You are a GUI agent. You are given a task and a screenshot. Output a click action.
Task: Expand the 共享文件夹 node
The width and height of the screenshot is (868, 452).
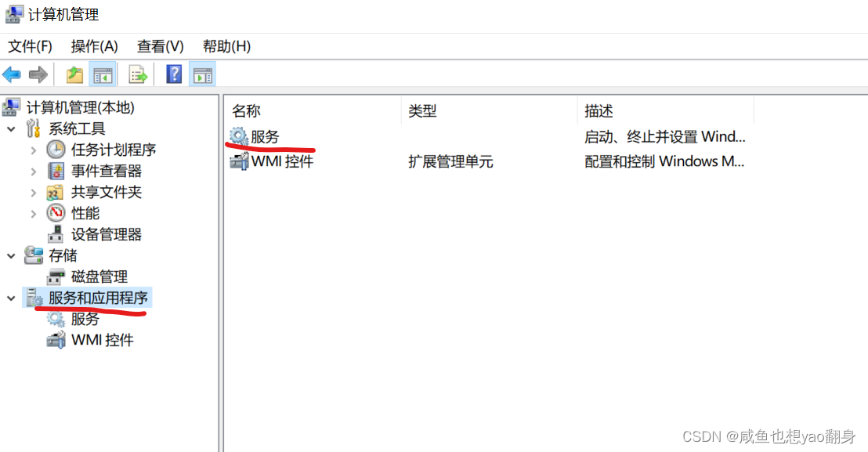coord(33,192)
